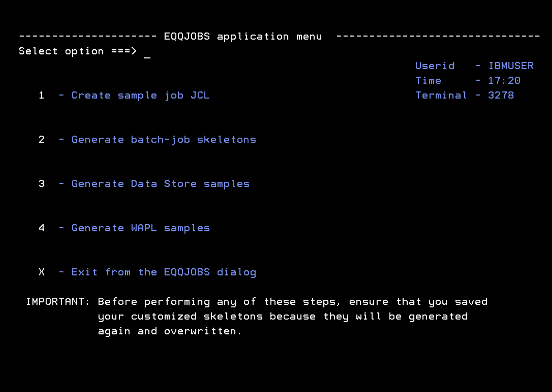Select option 2 to generate batch-job skeletons
The height and width of the screenshot is (392, 552).
(41, 139)
